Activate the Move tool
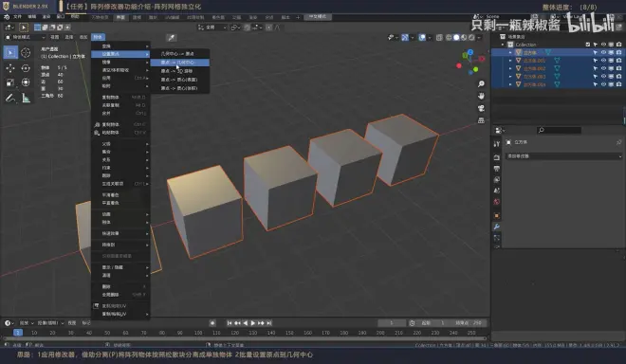The image size is (626, 364). click(10, 68)
